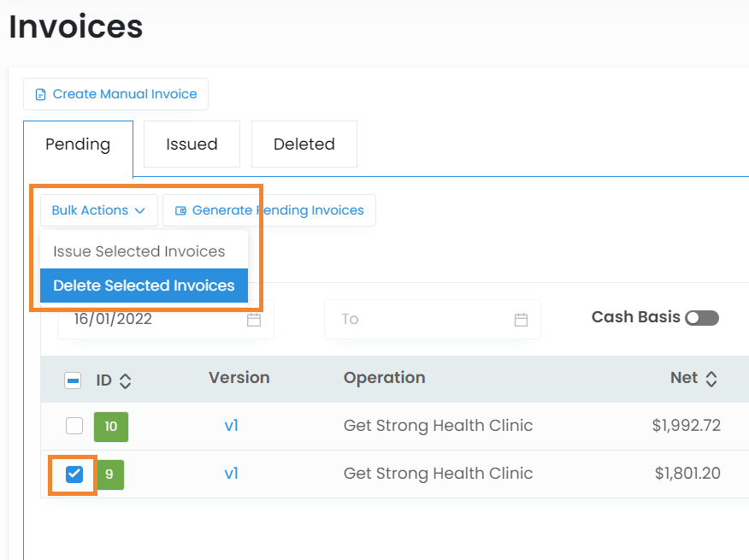Uncheck the box for invoice 9
749x560 pixels.
(74, 474)
